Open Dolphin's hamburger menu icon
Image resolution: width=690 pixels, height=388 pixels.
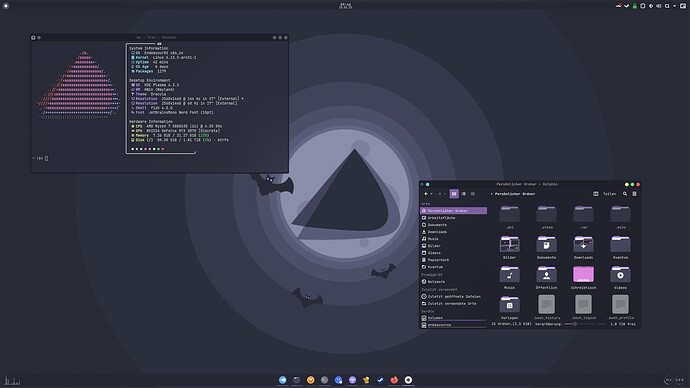click(x=635, y=194)
